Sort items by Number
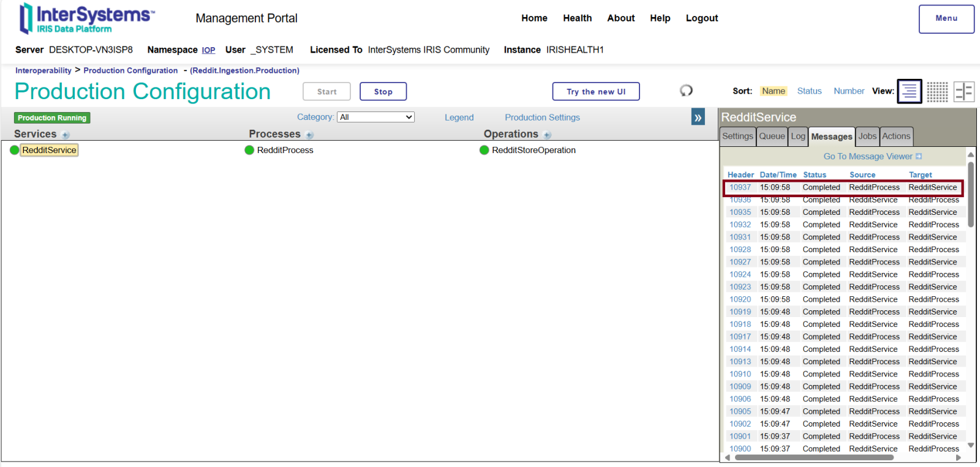This screenshot has height=467, width=980. tap(848, 91)
